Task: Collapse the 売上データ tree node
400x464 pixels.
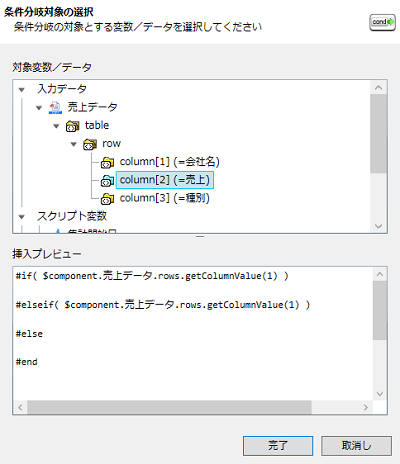Action: click(39, 108)
